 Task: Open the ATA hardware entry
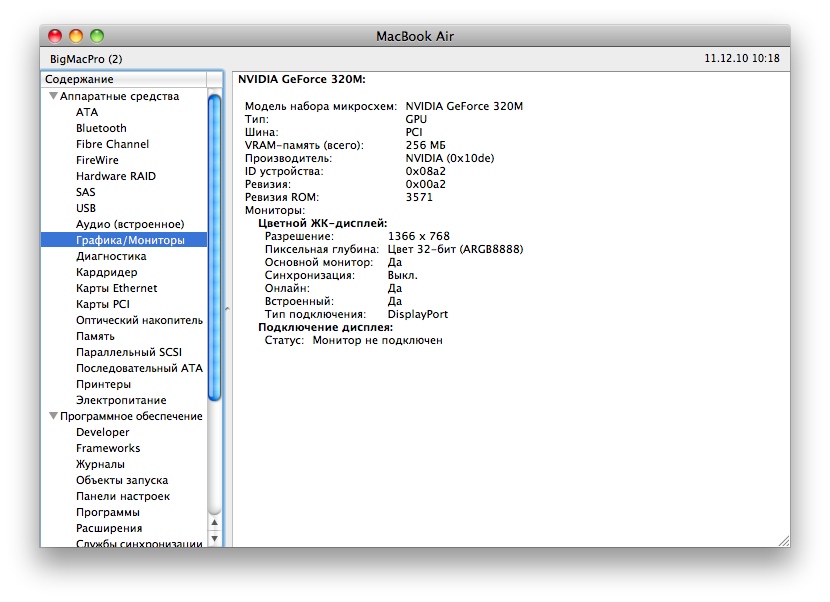coord(87,112)
